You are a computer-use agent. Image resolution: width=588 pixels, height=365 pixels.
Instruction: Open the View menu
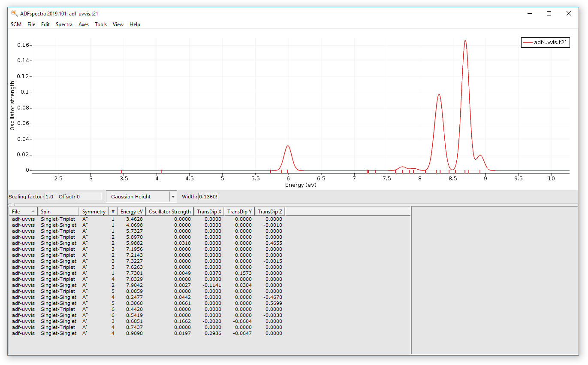tap(118, 24)
